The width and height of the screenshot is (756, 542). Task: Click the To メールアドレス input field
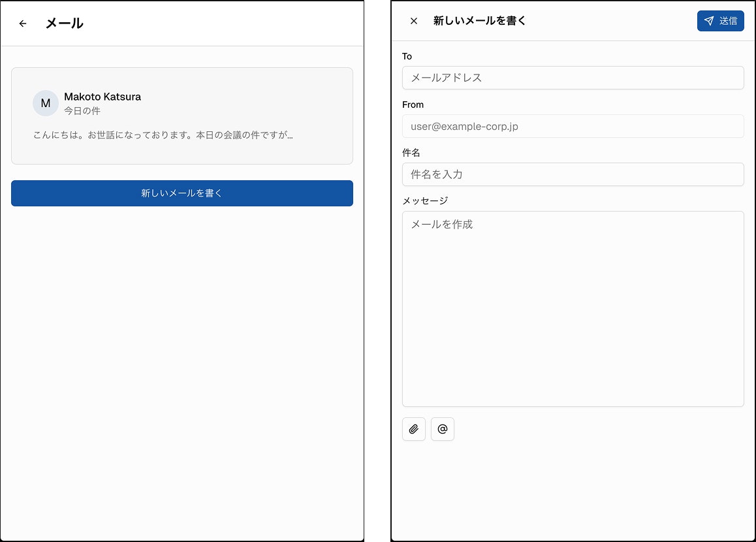[573, 78]
